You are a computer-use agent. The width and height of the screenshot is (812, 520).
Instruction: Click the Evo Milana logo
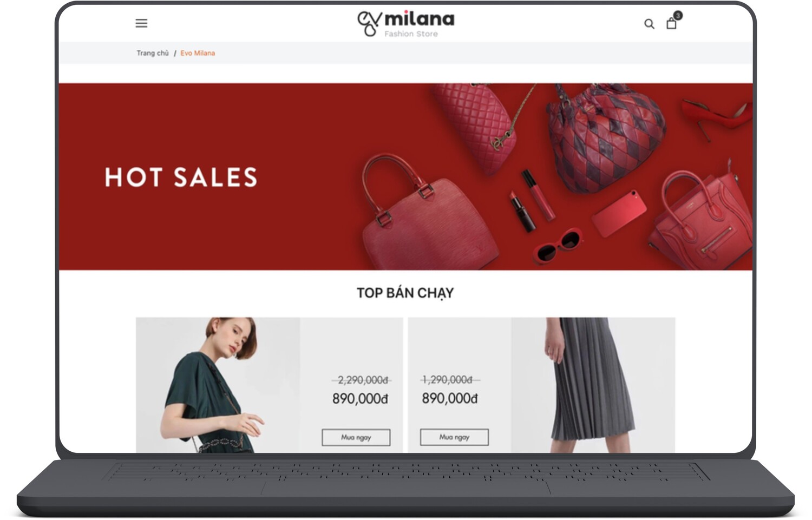[x=405, y=23]
